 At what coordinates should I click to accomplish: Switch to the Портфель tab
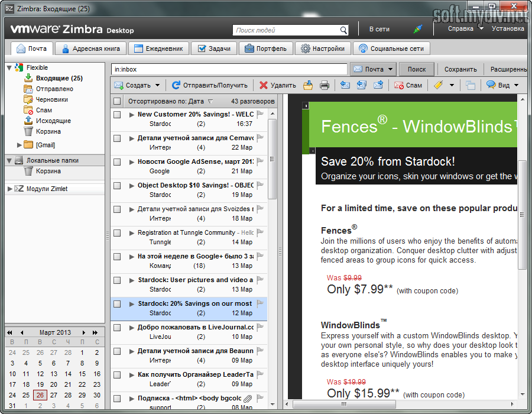[x=265, y=48]
